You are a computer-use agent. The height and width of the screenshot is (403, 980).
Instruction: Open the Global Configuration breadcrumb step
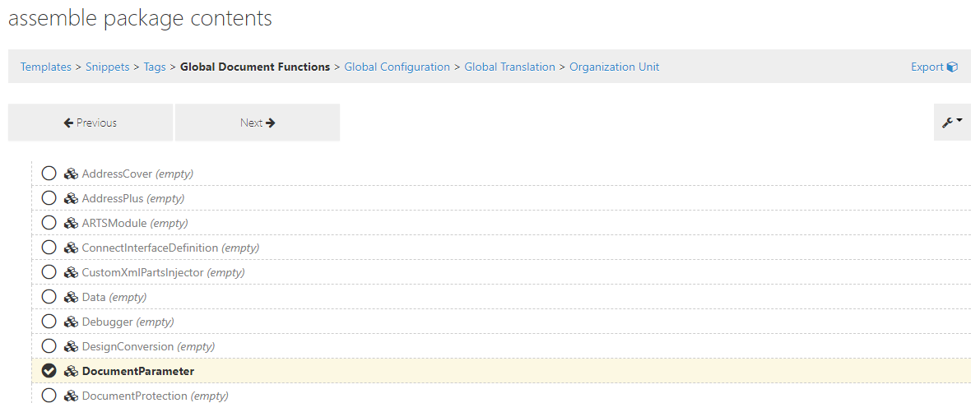(x=397, y=67)
